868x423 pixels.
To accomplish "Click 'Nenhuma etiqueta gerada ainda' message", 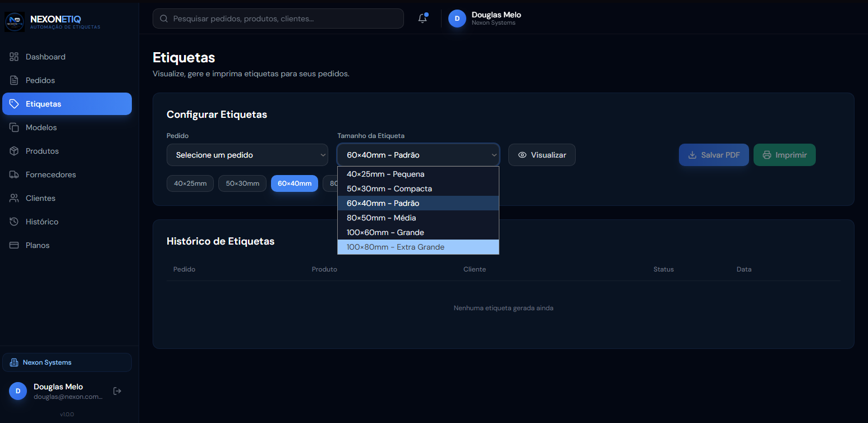I will (503, 308).
